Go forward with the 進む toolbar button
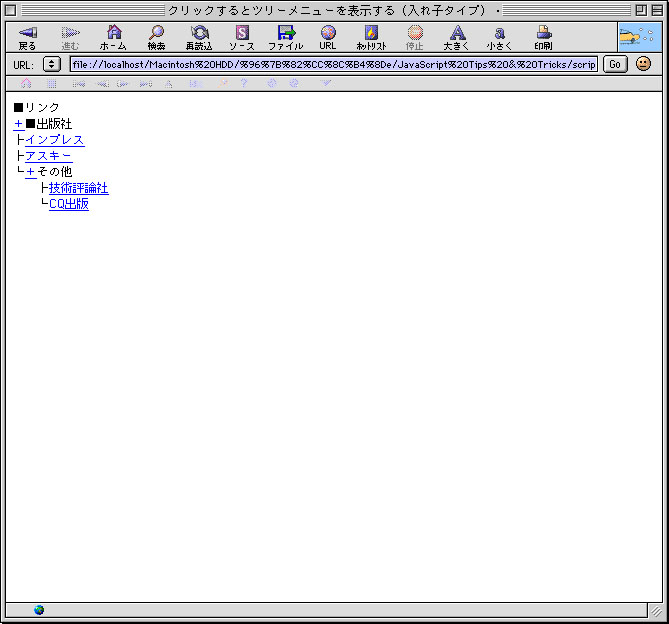Image resolution: width=669 pixels, height=624 pixels. coord(70,38)
